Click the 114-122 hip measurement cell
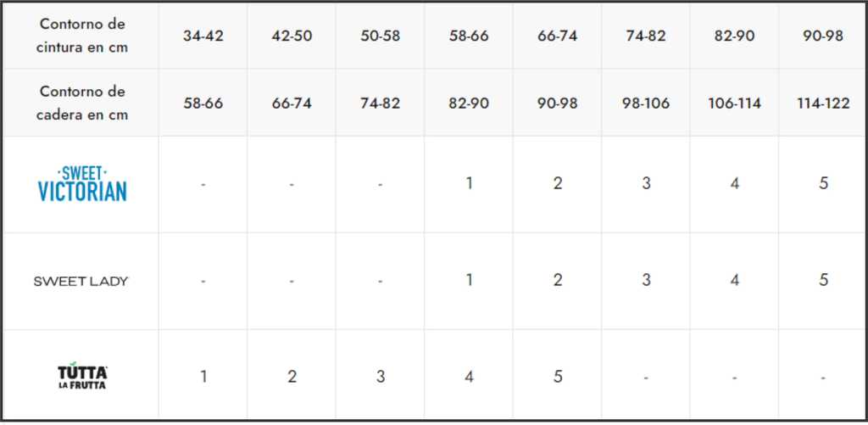The image size is (868, 425). (822, 103)
